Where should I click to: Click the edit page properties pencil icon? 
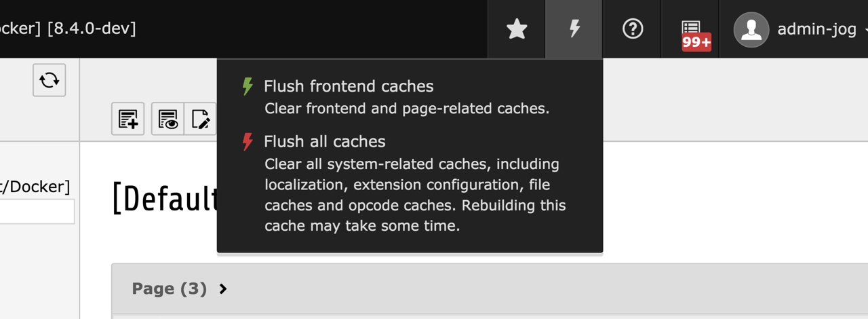point(200,119)
